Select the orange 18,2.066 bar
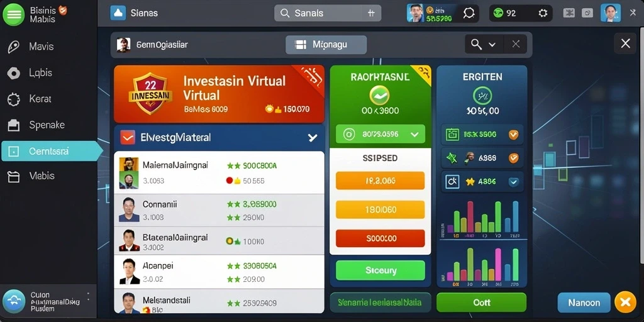This screenshot has width=644, height=322. [380, 180]
